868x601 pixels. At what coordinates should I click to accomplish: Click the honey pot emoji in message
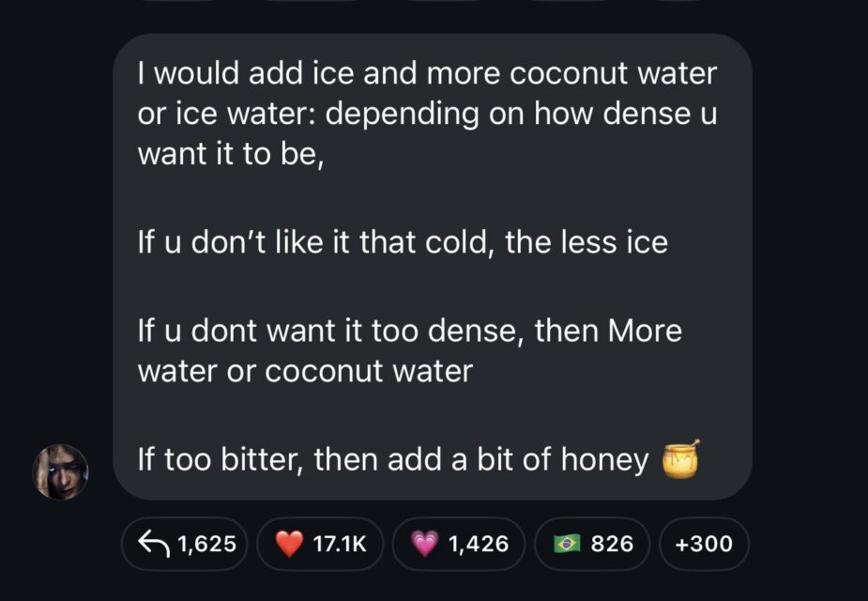(x=681, y=458)
